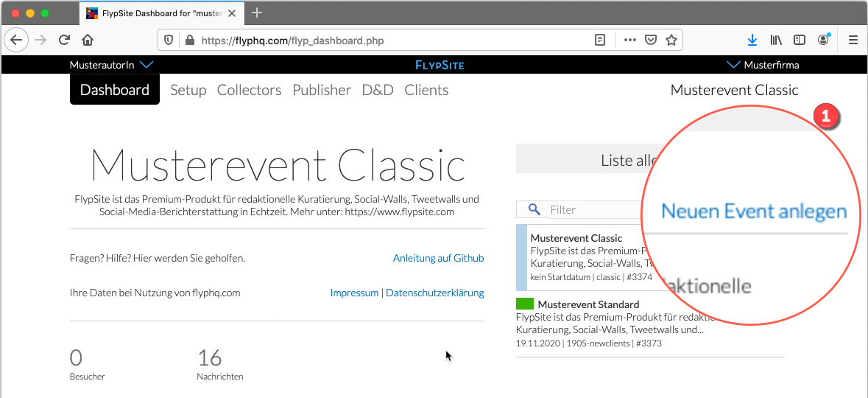Open the Firefox hamburger menu
Screen dimensions: 868x398
[x=853, y=40]
